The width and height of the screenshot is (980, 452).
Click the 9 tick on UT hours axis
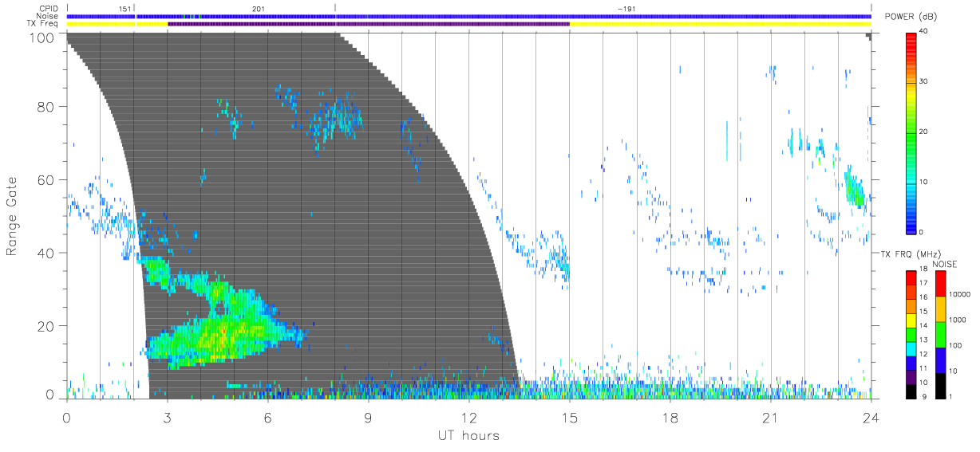point(368,417)
